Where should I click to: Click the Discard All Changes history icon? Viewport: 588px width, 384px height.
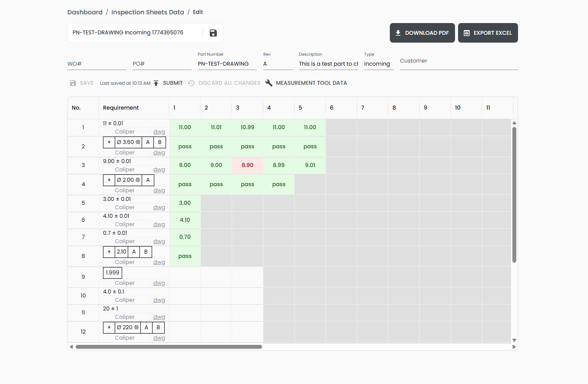point(191,83)
